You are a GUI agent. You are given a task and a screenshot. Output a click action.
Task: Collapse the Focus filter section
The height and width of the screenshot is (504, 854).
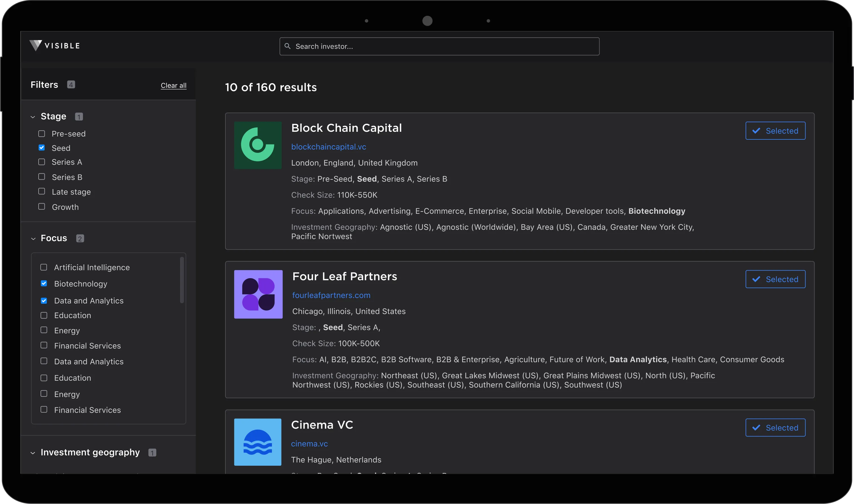pyautogui.click(x=33, y=239)
